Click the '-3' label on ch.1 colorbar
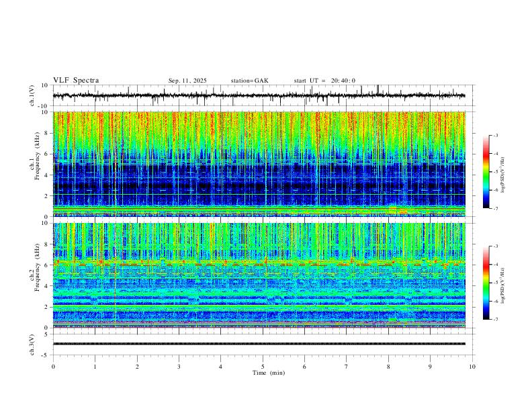This screenshot has height=411, width=532. pyautogui.click(x=496, y=135)
